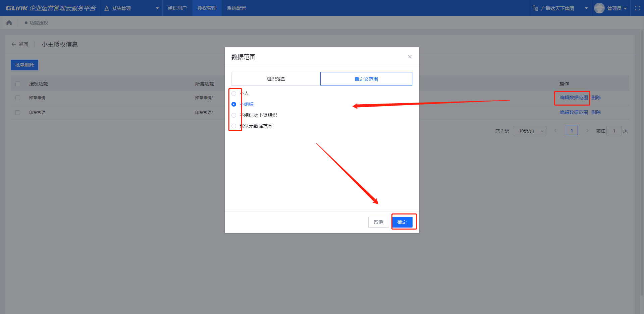
Task: Click the back arrow next to 返回
Action: [x=14, y=44]
